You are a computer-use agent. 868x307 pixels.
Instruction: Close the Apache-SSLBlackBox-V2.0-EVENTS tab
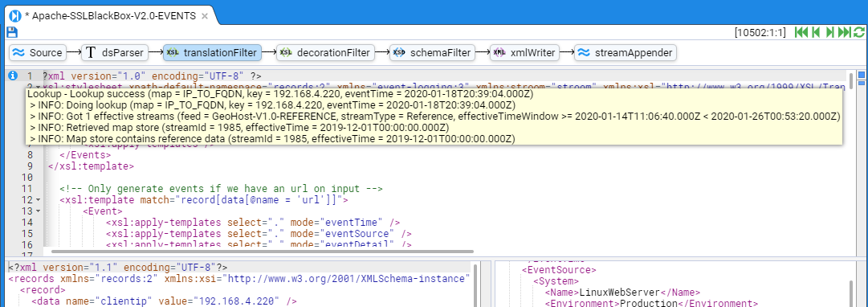tap(204, 16)
